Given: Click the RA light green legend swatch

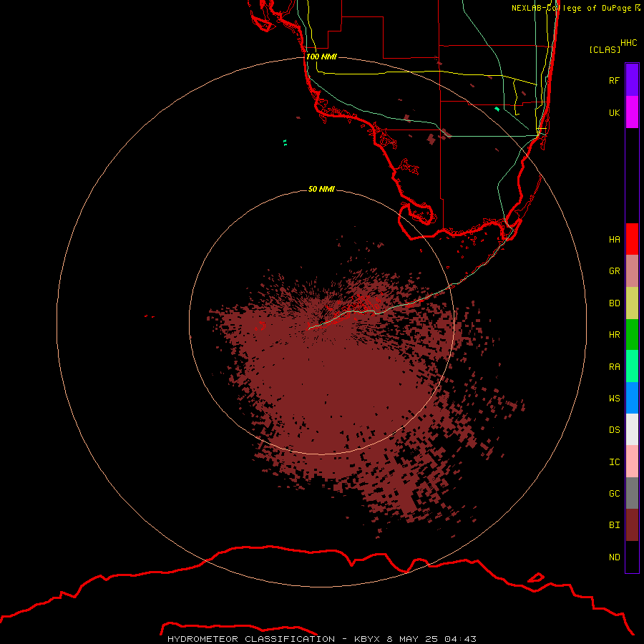Looking at the screenshot, I should pos(632,366).
